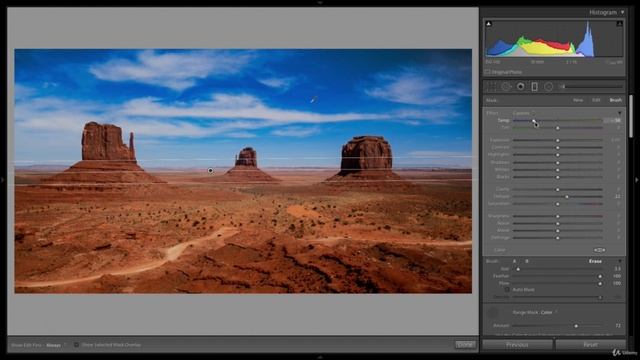Click the Range Mask Amount slider handle

pyautogui.click(x=576, y=326)
